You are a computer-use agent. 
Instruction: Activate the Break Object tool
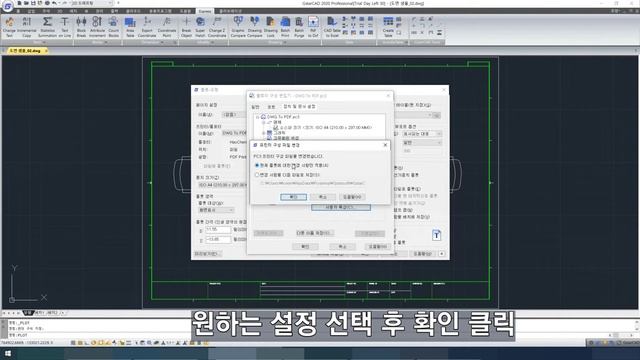pyautogui.click(x=186, y=27)
